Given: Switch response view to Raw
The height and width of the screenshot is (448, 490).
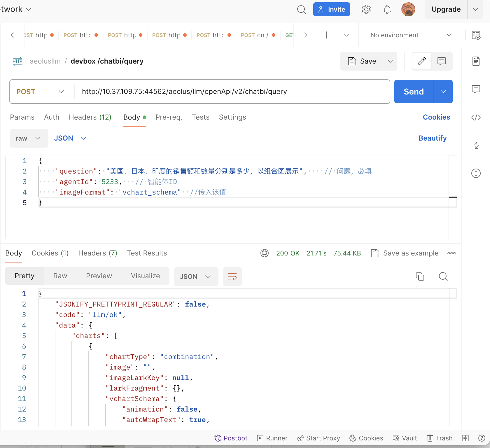Looking at the screenshot, I should pos(60,276).
